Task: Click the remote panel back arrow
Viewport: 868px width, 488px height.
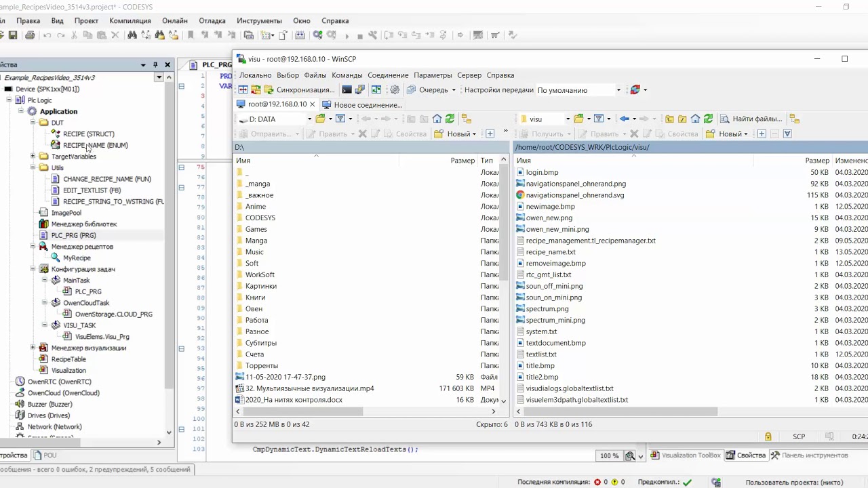Action: (x=624, y=119)
